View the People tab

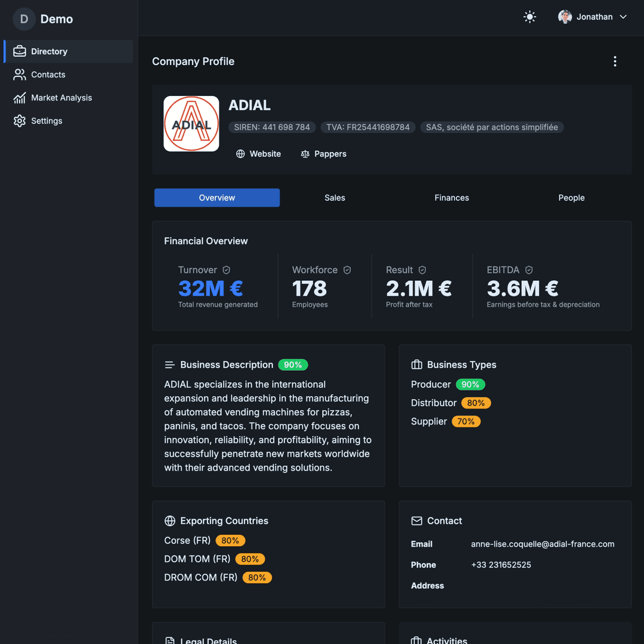[x=571, y=197]
